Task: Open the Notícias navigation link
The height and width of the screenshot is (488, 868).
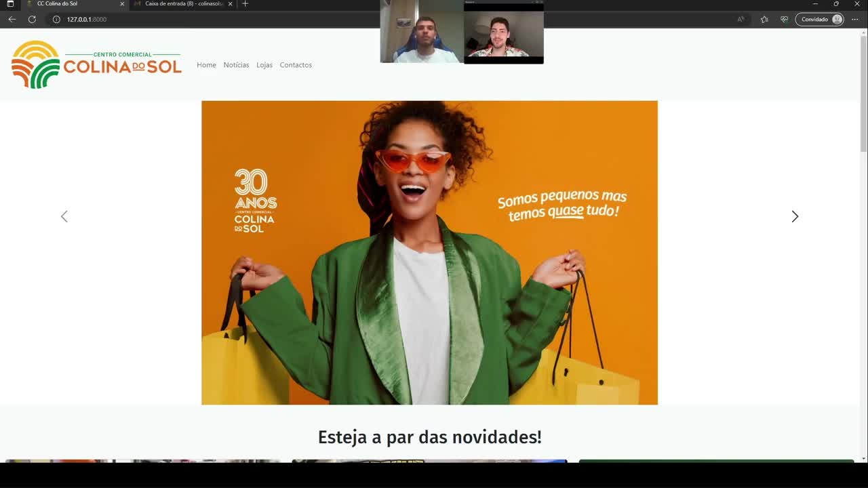Action: (x=236, y=64)
